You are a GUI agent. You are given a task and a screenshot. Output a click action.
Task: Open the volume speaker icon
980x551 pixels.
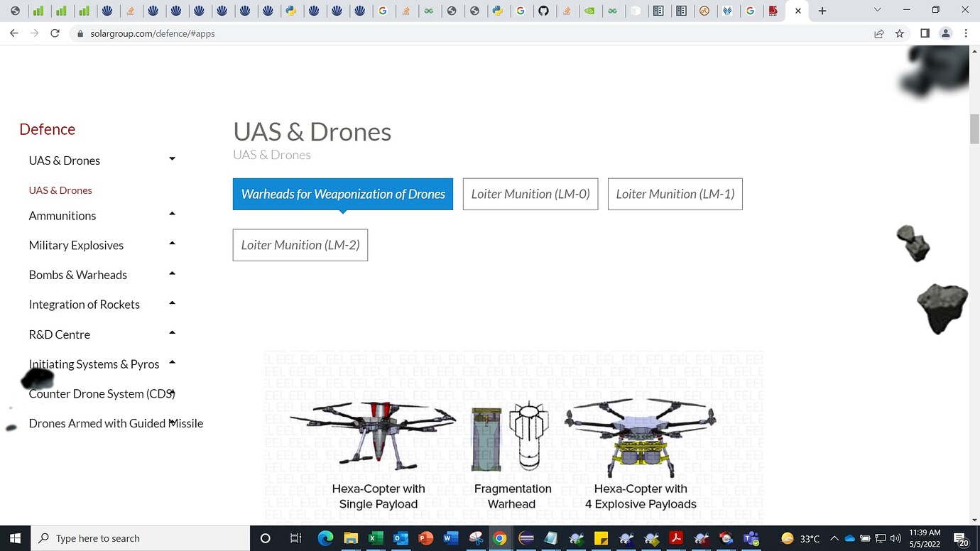[895, 538]
